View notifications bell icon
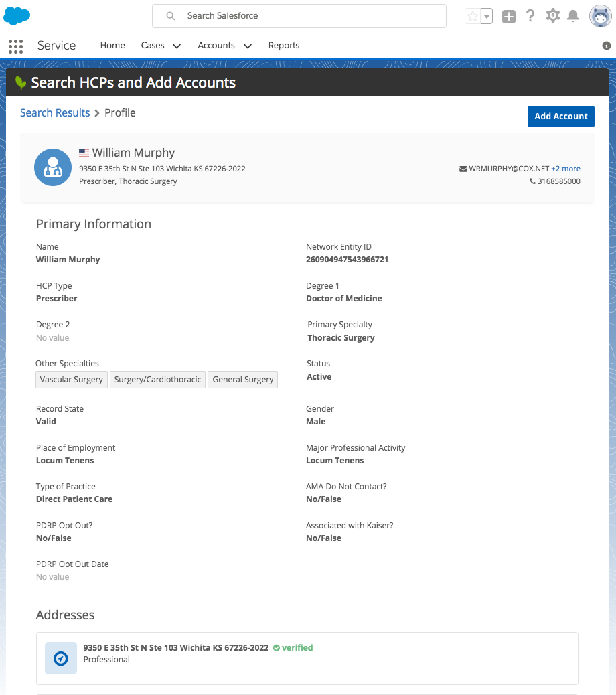This screenshot has height=695, width=616. pyautogui.click(x=573, y=16)
